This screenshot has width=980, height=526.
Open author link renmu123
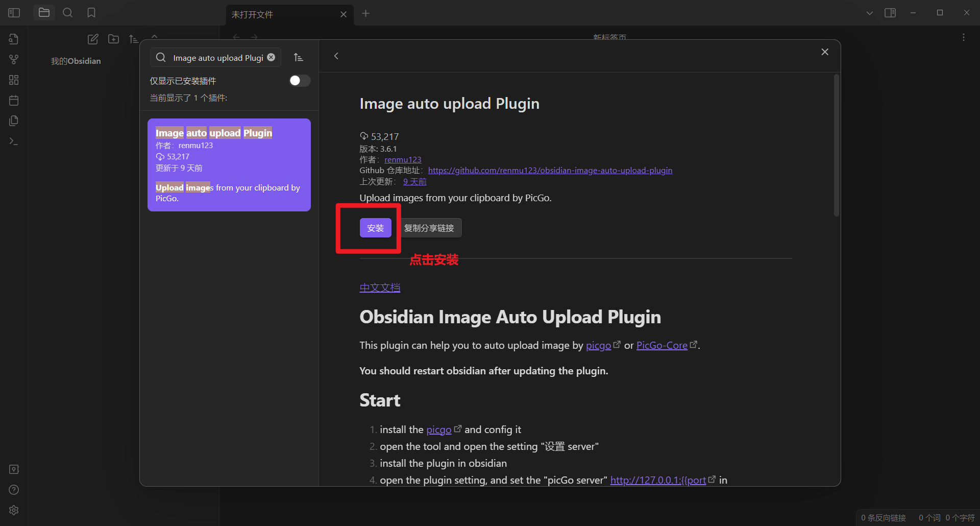[x=403, y=160]
